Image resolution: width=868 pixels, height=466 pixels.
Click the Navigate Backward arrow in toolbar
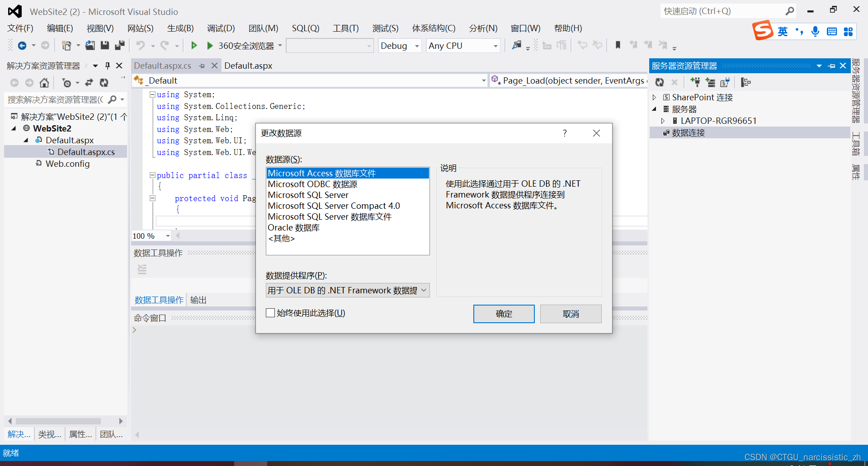pyautogui.click(x=22, y=46)
